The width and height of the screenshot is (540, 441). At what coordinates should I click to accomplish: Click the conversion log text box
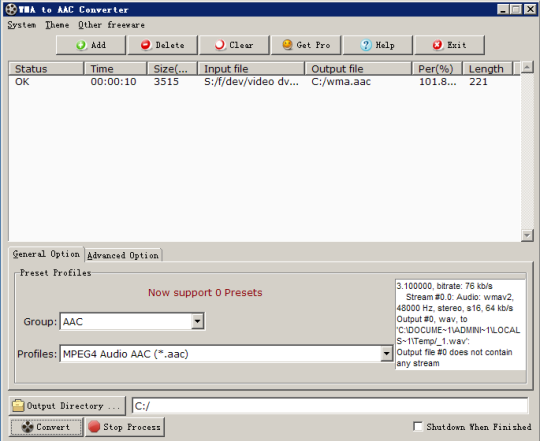pos(460,324)
